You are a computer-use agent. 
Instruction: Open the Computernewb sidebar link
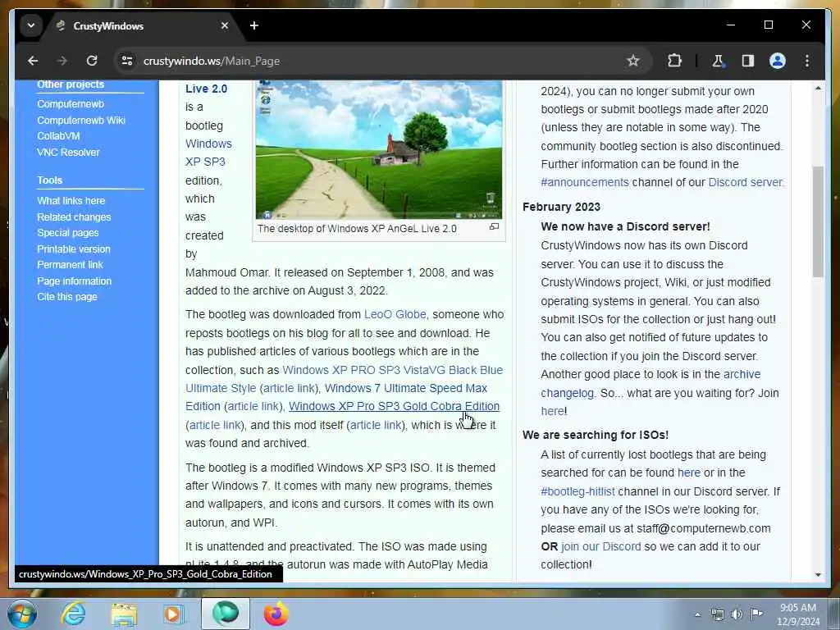pos(71,104)
